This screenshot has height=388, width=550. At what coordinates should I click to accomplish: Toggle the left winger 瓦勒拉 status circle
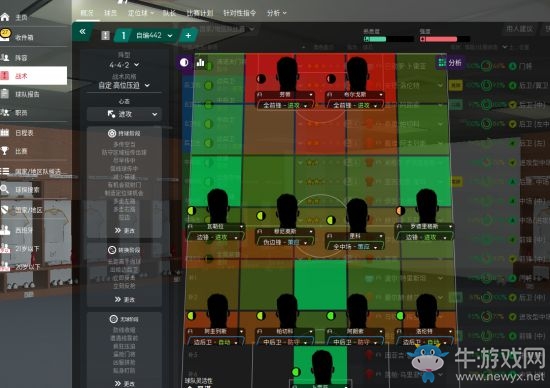(192, 211)
